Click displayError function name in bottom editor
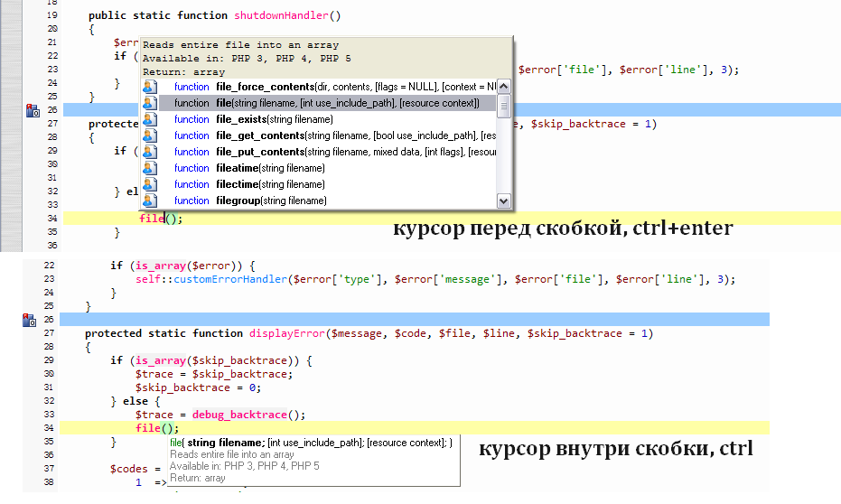 tap(287, 333)
